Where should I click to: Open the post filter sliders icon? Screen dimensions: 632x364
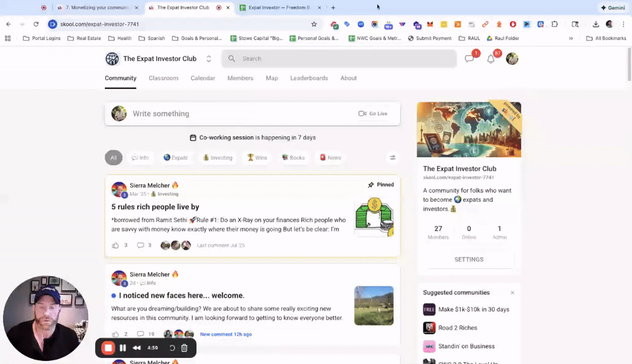pyautogui.click(x=393, y=157)
